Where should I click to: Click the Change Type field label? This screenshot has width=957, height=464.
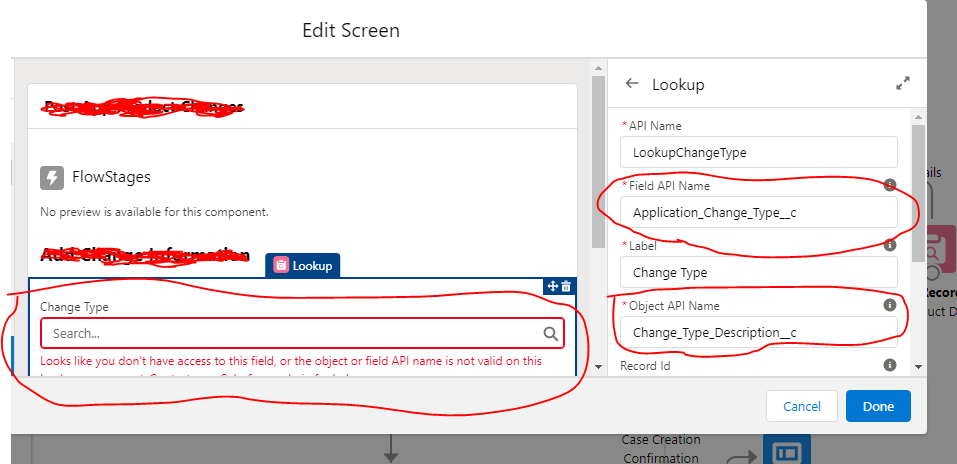point(74,306)
